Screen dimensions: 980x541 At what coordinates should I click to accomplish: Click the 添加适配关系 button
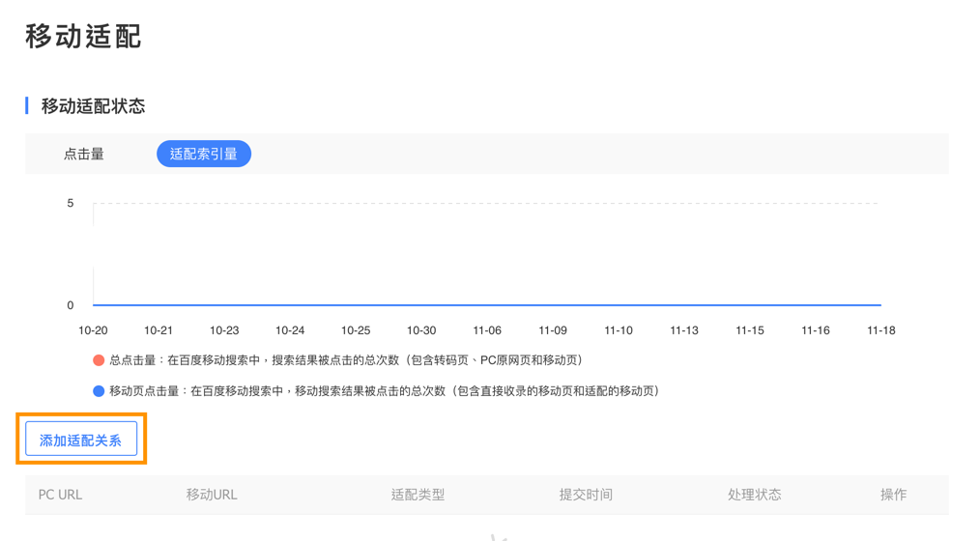point(81,439)
